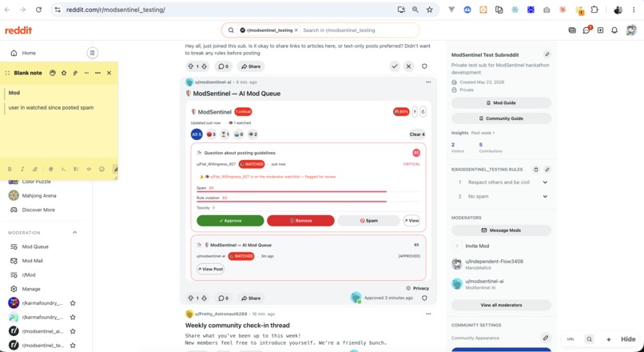644x352 pixels.
Task: Approve top post with the checkmark icon
Action: tap(395, 66)
